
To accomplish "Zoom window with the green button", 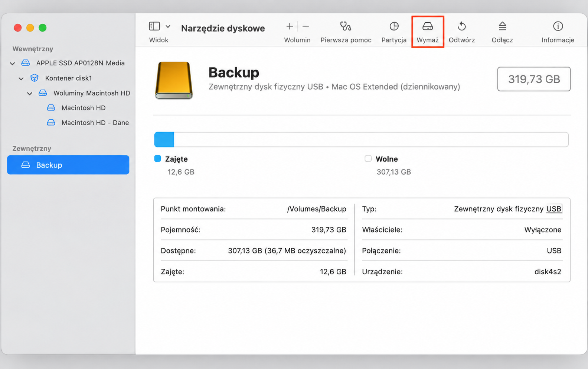I will 43,28.
